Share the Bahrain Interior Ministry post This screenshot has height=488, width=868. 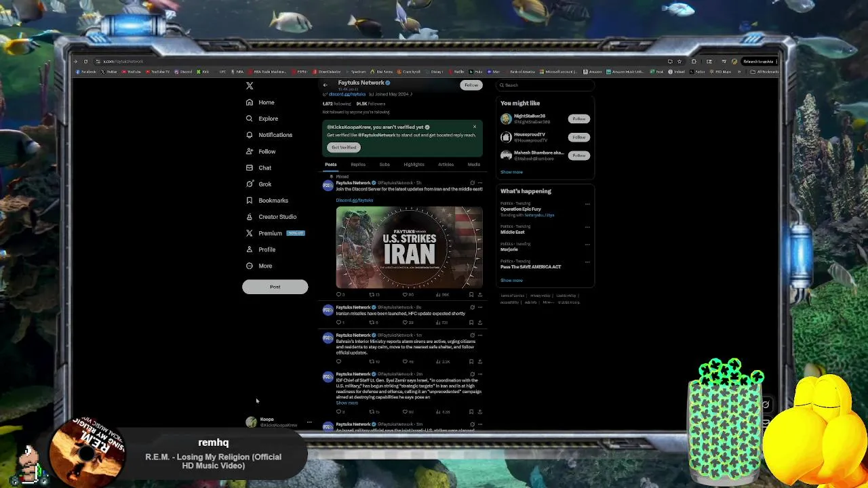tap(480, 361)
